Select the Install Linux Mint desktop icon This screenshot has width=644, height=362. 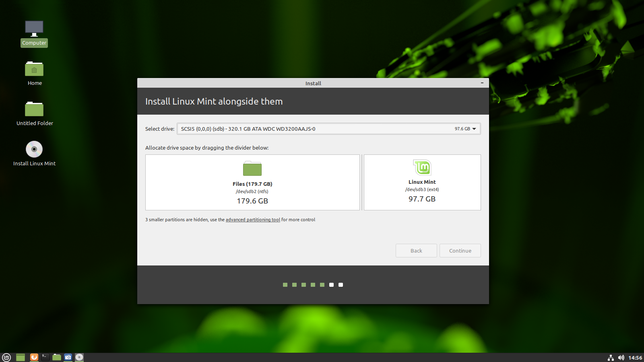coord(35,154)
